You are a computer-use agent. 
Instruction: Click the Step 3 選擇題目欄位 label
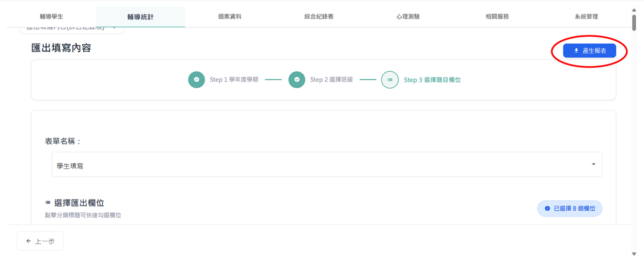(432, 80)
